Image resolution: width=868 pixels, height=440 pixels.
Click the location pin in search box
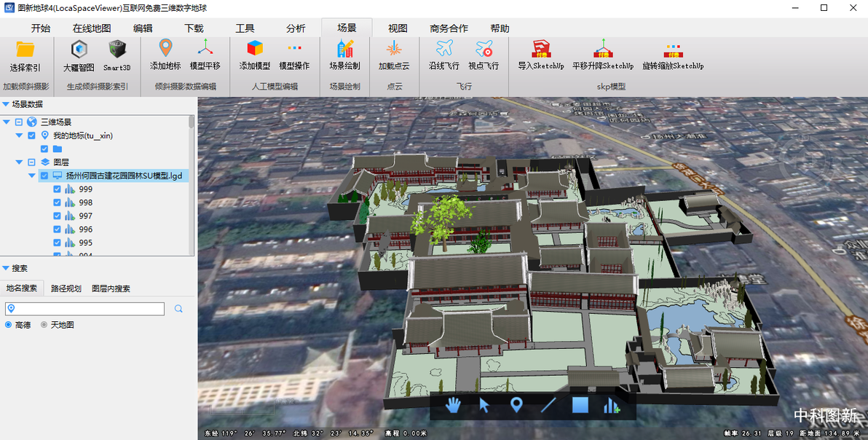tap(11, 309)
